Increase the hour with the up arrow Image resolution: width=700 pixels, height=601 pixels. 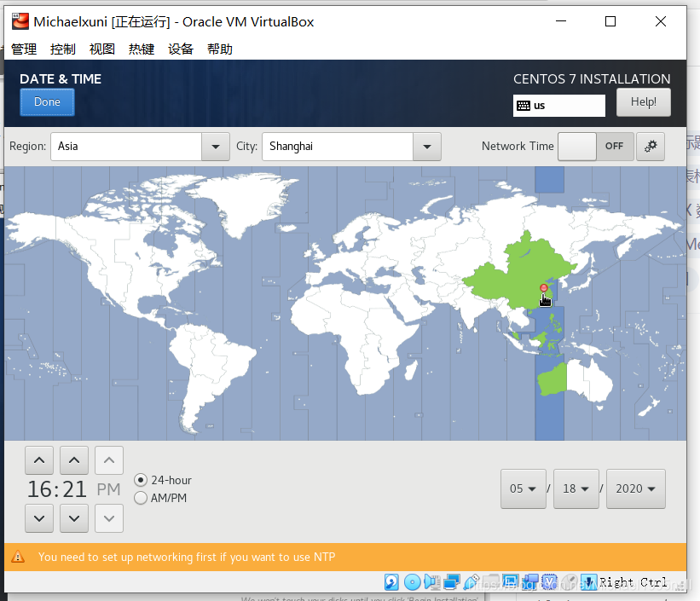tap(39, 459)
